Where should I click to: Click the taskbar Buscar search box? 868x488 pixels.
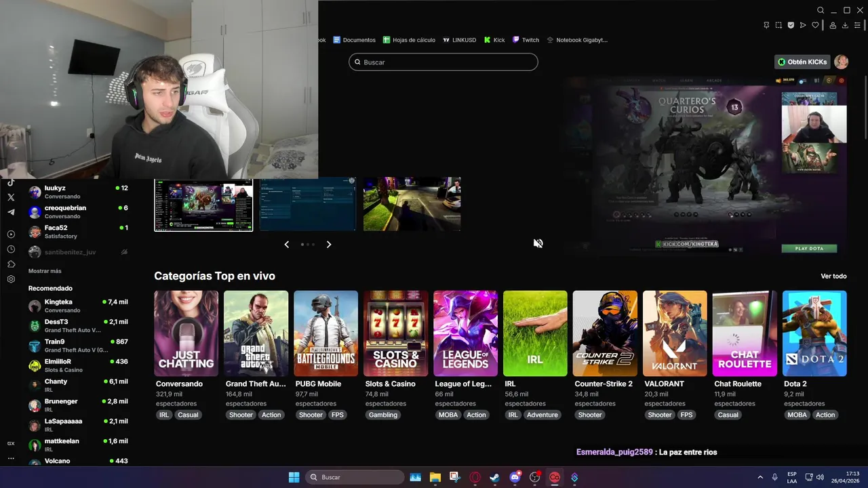point(355,477)
